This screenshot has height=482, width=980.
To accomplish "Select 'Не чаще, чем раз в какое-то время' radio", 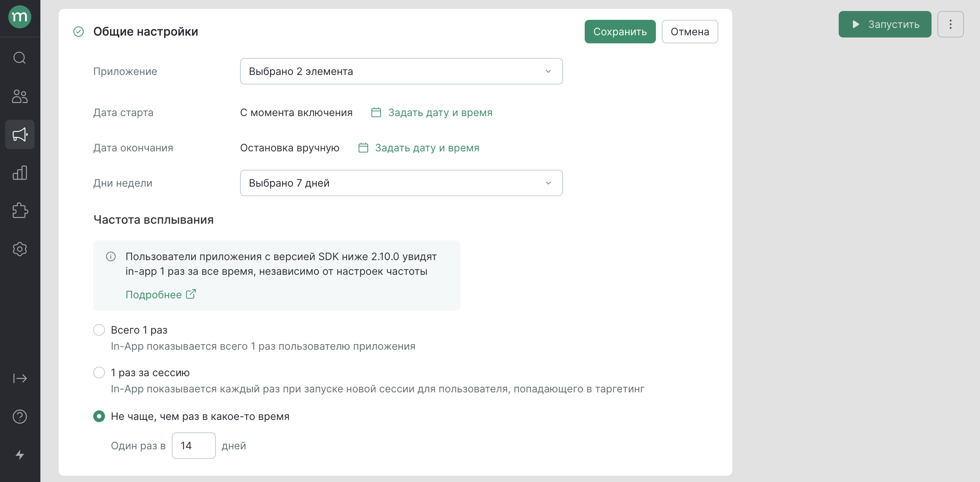I will point(99,416).
